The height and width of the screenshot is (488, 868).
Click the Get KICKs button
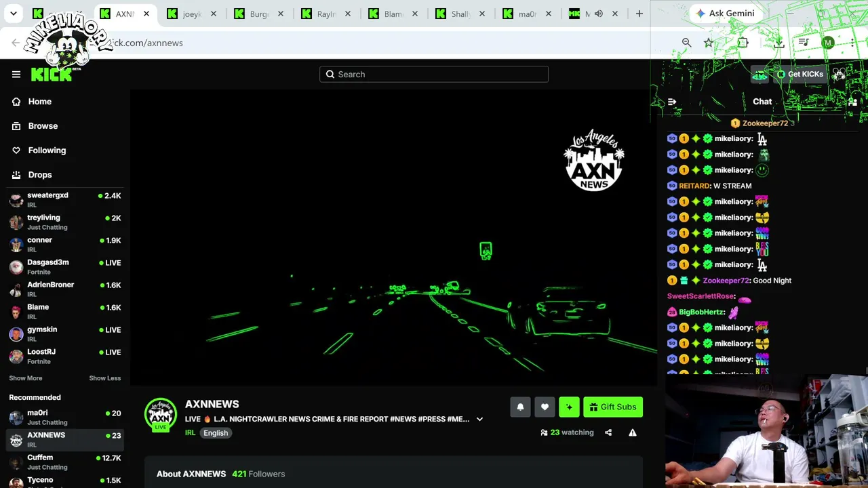[x=799, y=75]
